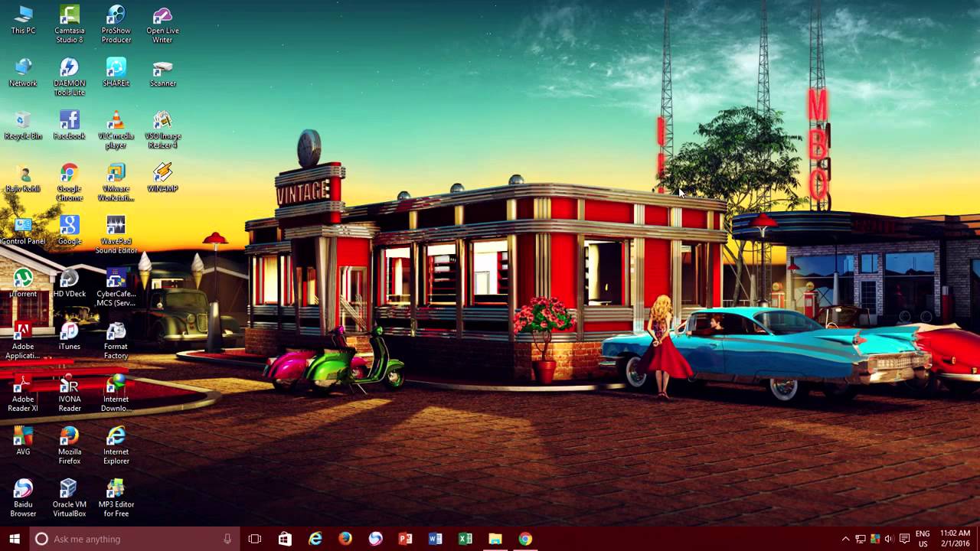The width and height of the screenshot is (980, 551).
Task: Select VMware Workstation desktop icon
Action: pyautogui.click(x=116, y=182)
